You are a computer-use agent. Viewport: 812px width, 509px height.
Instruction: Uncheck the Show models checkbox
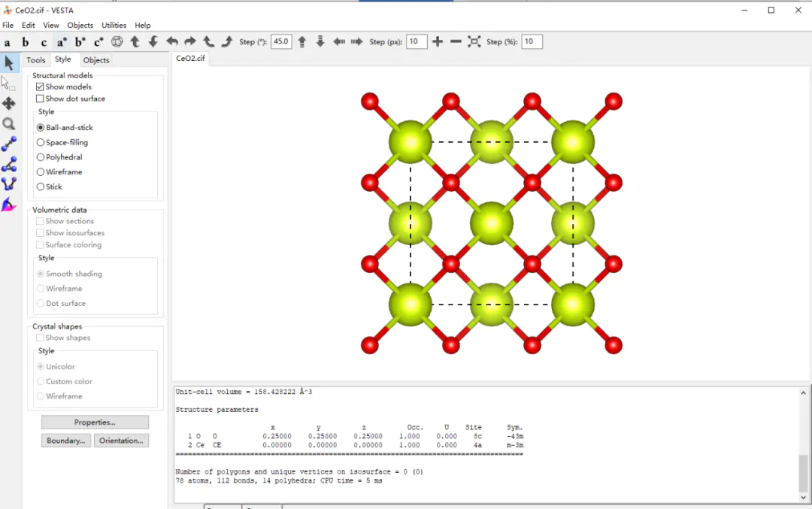click(x=41, y=87)
